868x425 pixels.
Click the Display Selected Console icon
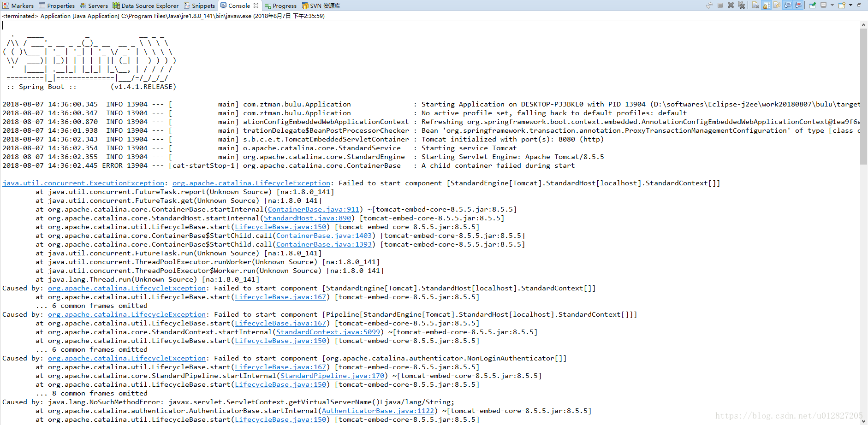(823, 5)
